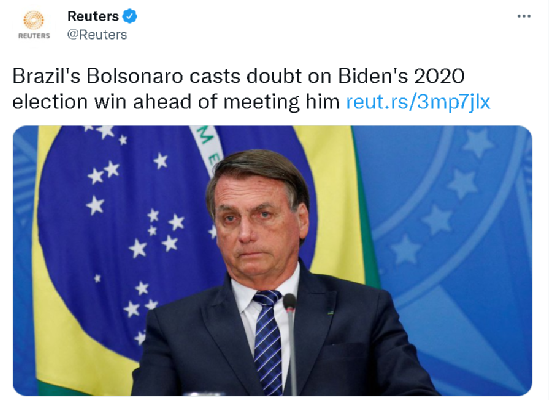554x400 pixels.
Task: Click the REUTERS wordmark under the logo
Action: [x=34, y=36]
